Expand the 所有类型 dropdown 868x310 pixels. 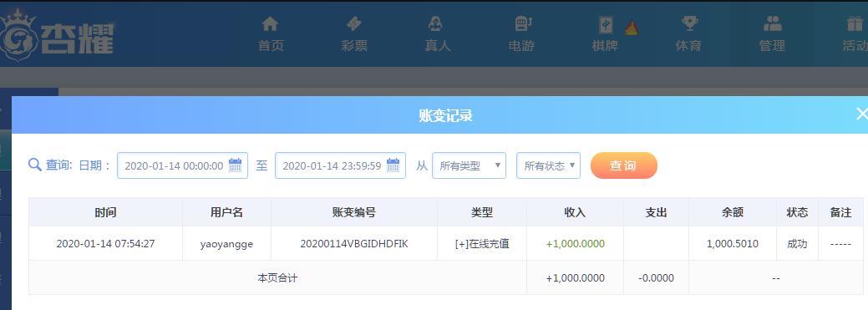pos(469,165)
